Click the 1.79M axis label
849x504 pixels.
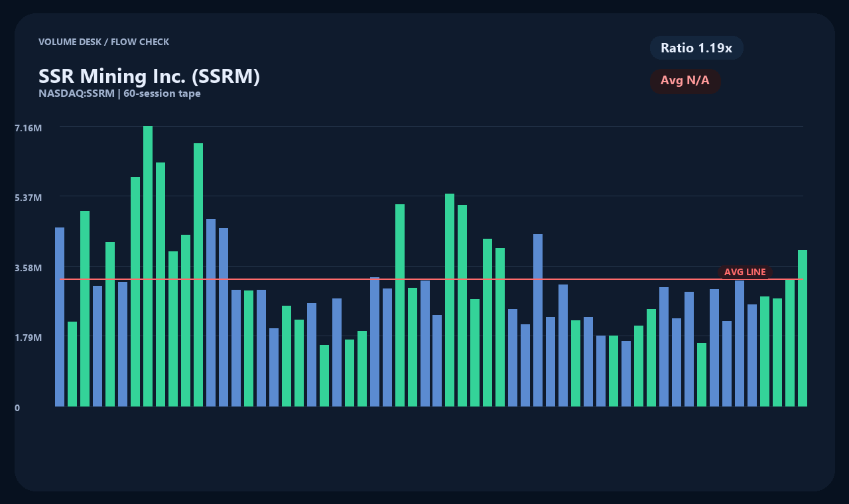tap(29, 338)
